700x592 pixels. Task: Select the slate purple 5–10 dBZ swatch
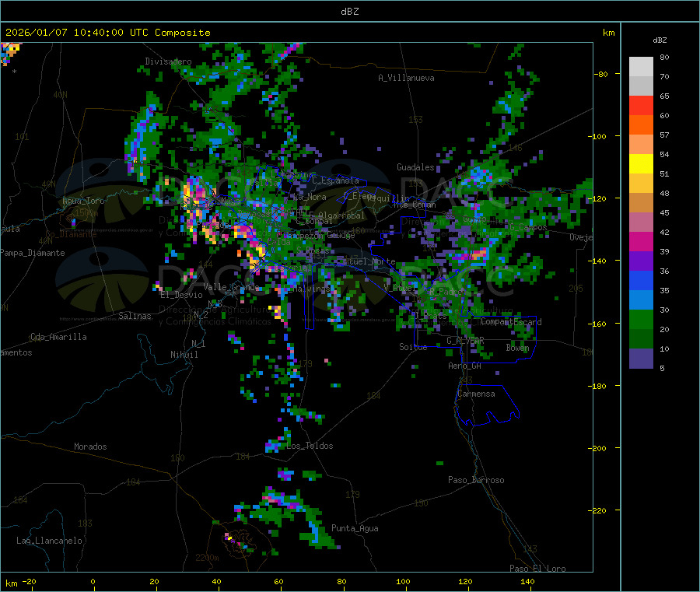(641, 359)
